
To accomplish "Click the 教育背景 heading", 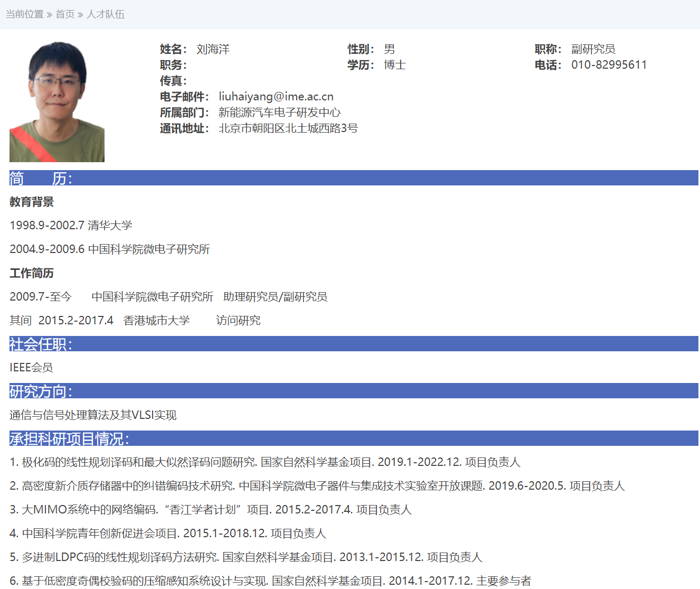I will pyautogui.click(x=32, y=202).
